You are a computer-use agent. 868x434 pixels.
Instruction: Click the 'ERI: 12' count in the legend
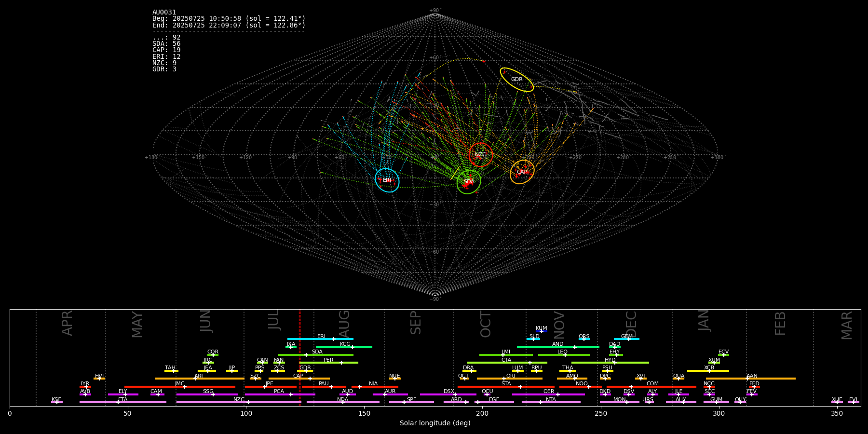[166, 57]
